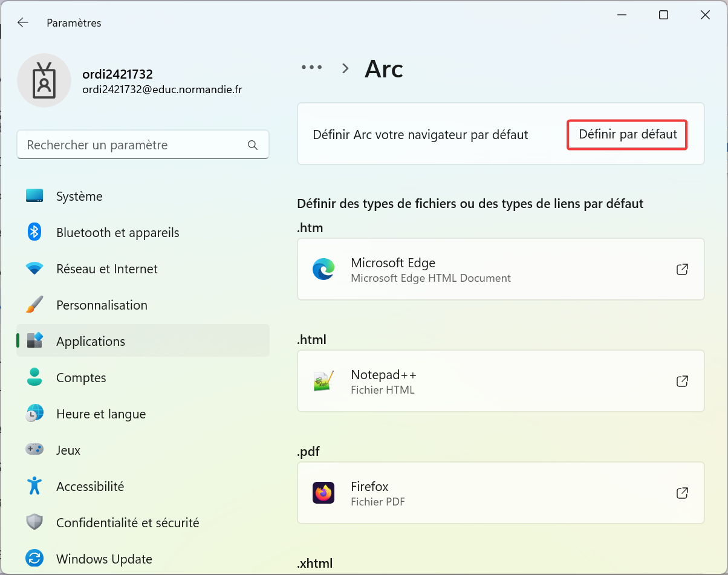
Task: Click the Paramètres window title
Action: click(74, 23)
